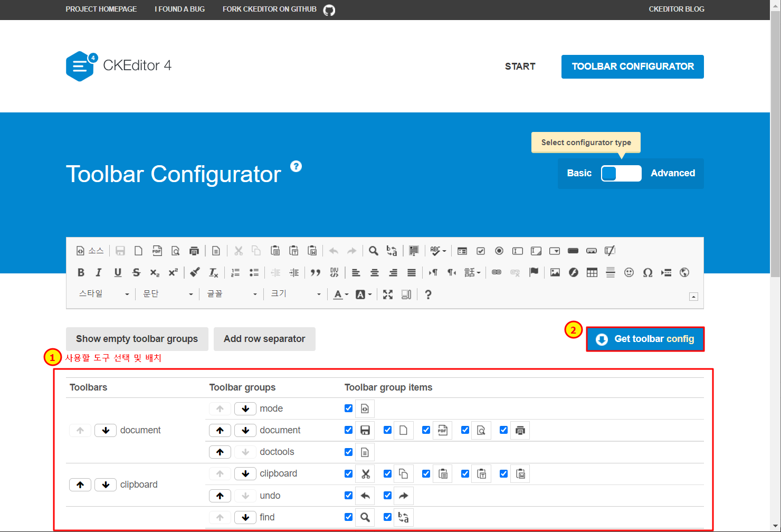The width and height of the screenshot is (781, 532).
Task: Click the maximize editor icon
Action: 388,294
